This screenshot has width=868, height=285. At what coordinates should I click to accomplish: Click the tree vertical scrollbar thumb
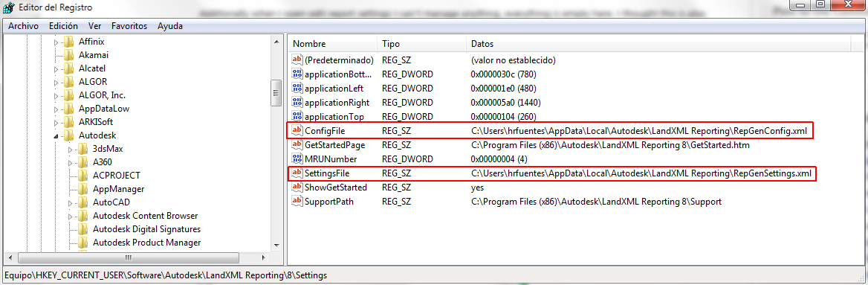point(276,92)
